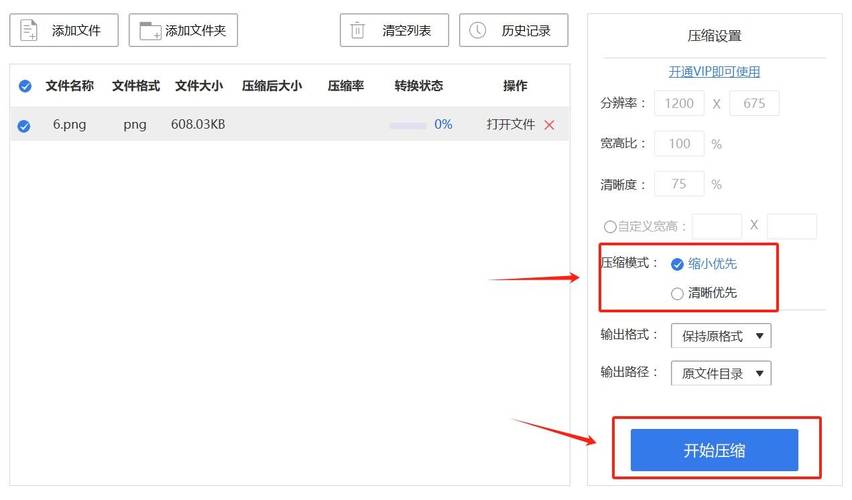Click the 0% conversion progress bar
This screenshot has width=852, height=500.
tap(408, 126)
